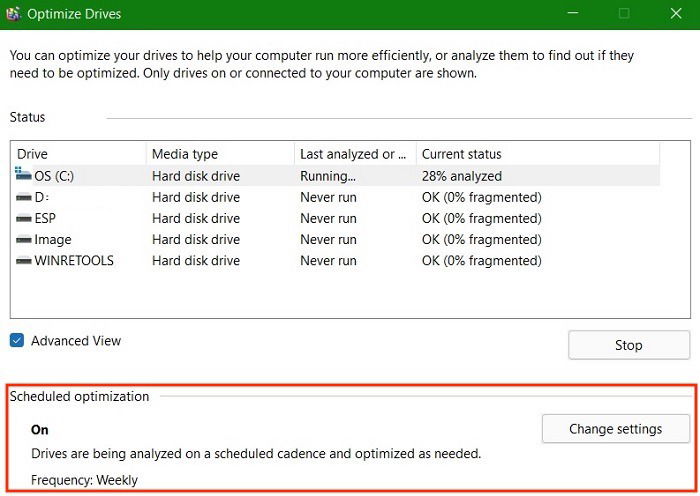Close the Optimize Drives window
Image resolution: width=700 pixels, height=496 pixels.
[676, 13]
